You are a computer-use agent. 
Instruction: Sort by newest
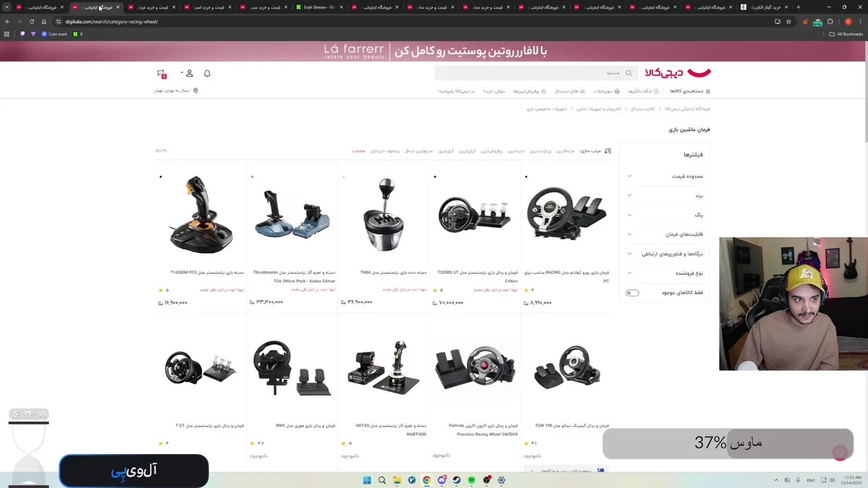tap(516, 150)
